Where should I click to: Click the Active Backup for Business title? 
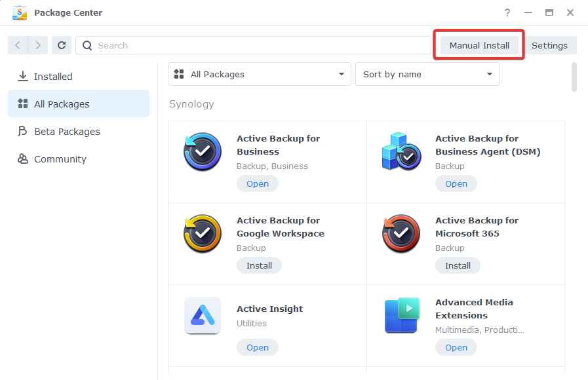coord(278,145)
